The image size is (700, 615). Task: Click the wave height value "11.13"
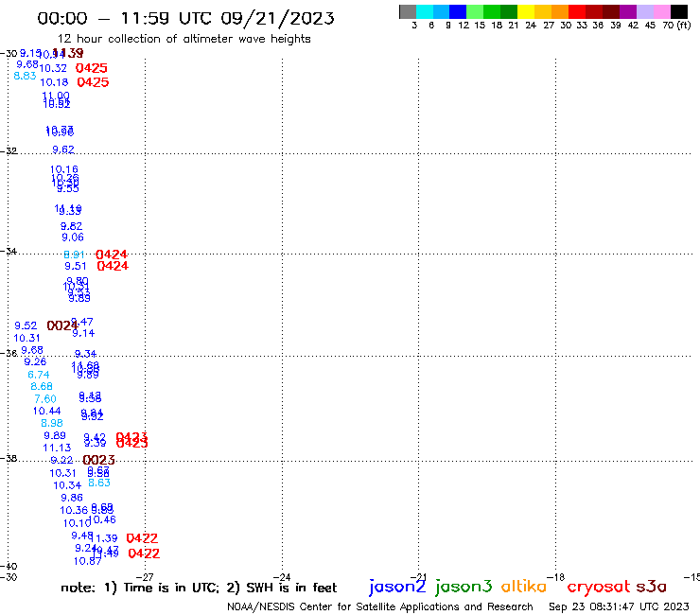[57, 448]
